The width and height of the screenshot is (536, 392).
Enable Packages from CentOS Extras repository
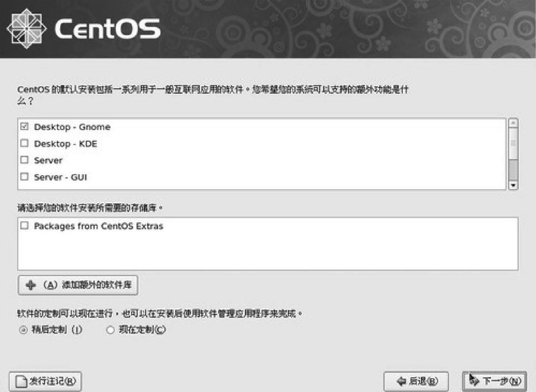coord(24,226)
